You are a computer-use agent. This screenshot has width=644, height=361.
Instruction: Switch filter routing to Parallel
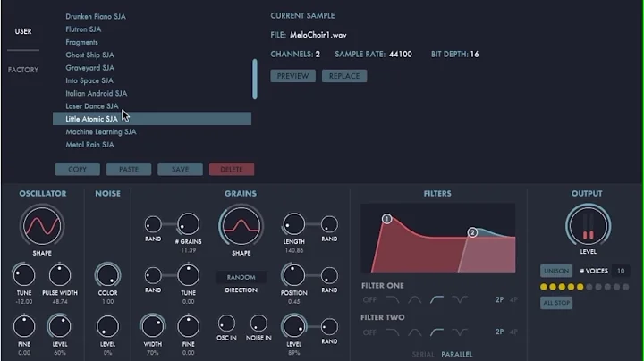click(457, 355)
